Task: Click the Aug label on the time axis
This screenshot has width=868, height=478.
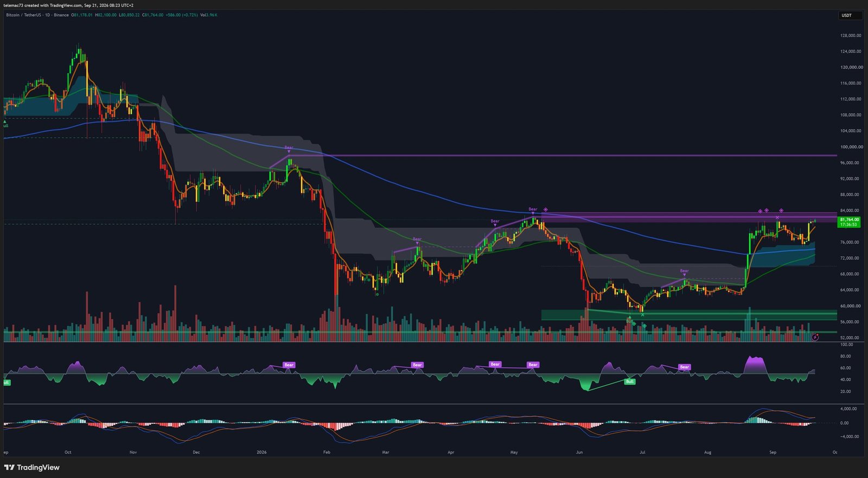Action: coord(707,452)
